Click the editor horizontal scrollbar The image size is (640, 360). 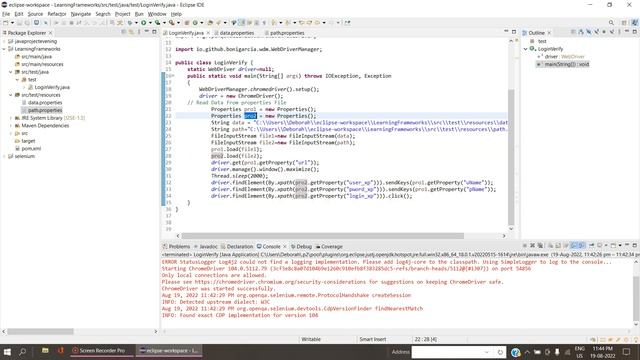(x=322, y=236)
